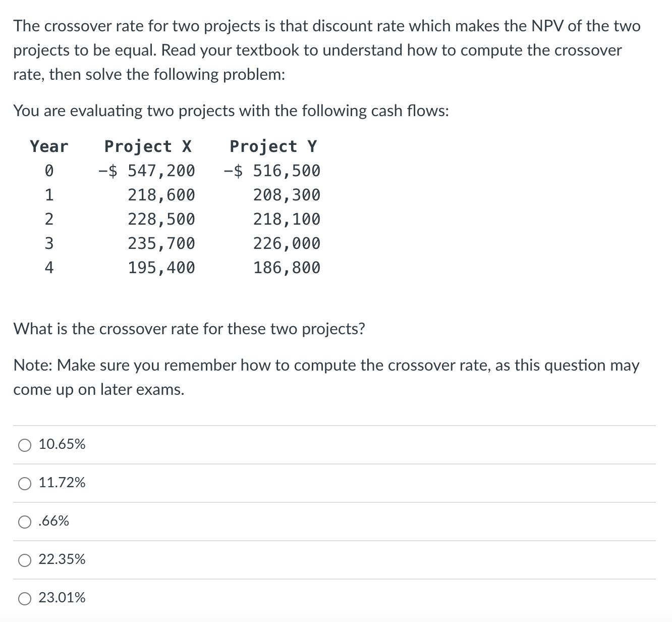Click the .66% label text

click(x=53, y=522)
